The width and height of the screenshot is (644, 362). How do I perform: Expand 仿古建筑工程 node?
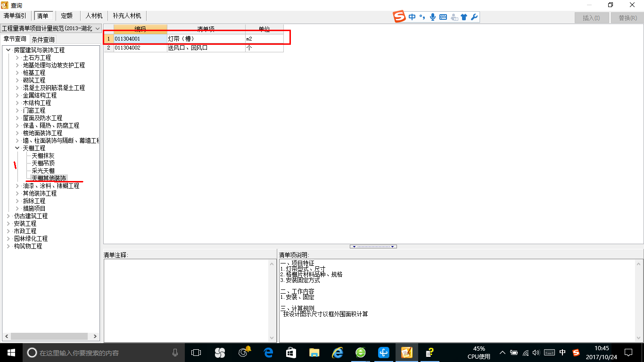coord(8,216)
